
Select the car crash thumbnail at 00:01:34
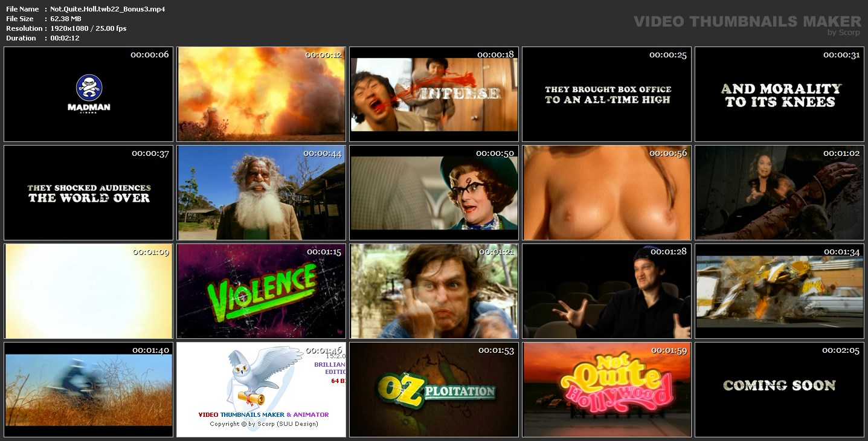point(780,291)
